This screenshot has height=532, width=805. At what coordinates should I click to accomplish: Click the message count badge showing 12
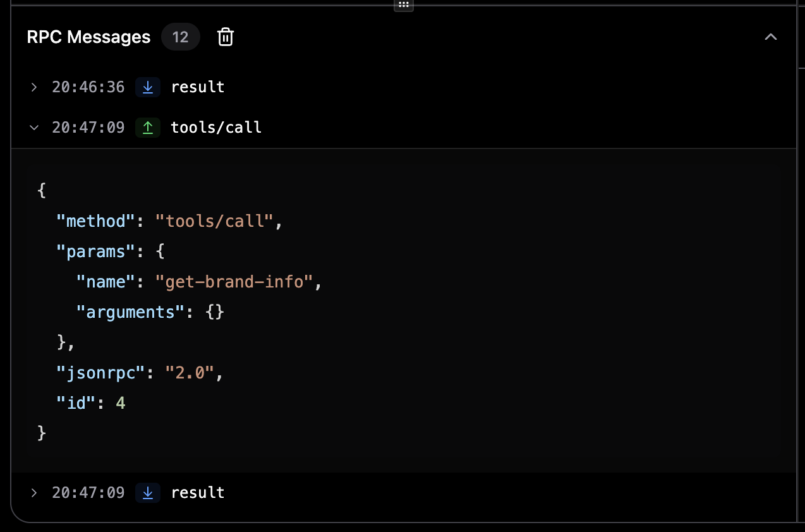coord(180,37)
